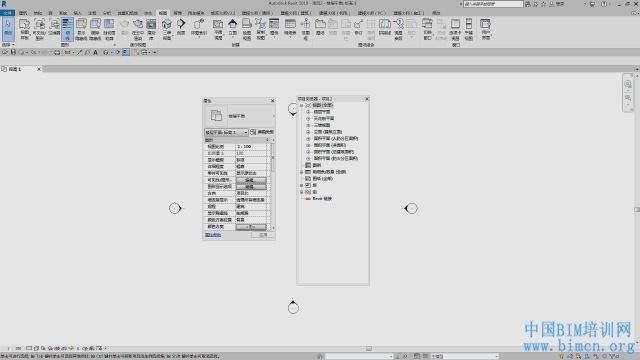This screenshot has height=360, width=640.
Task: Click the Tile Views window icon
Action: click(x=469, y=29)
